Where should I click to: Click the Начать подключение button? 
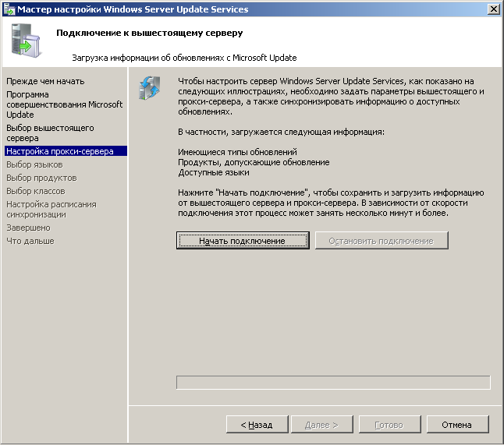tap(243, 241)
